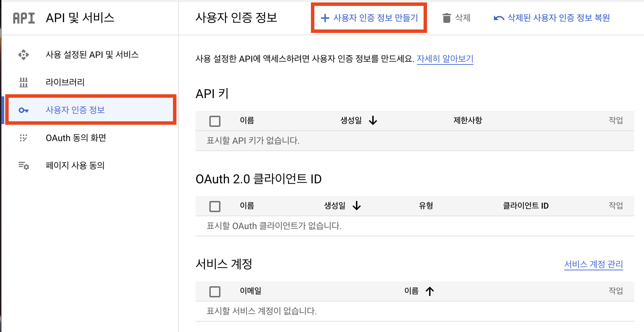Sort API 키 table by 생성일 arrow
The image size is (644, 332).
(x=373, y=121)
